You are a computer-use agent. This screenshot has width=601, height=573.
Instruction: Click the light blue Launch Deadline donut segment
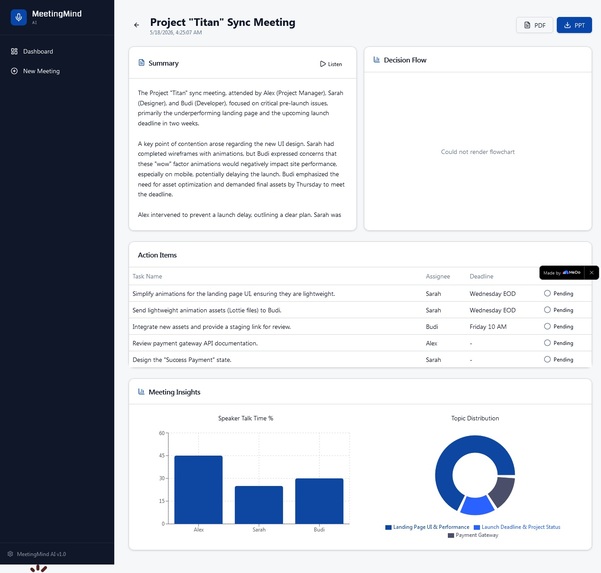coord(476,506)
